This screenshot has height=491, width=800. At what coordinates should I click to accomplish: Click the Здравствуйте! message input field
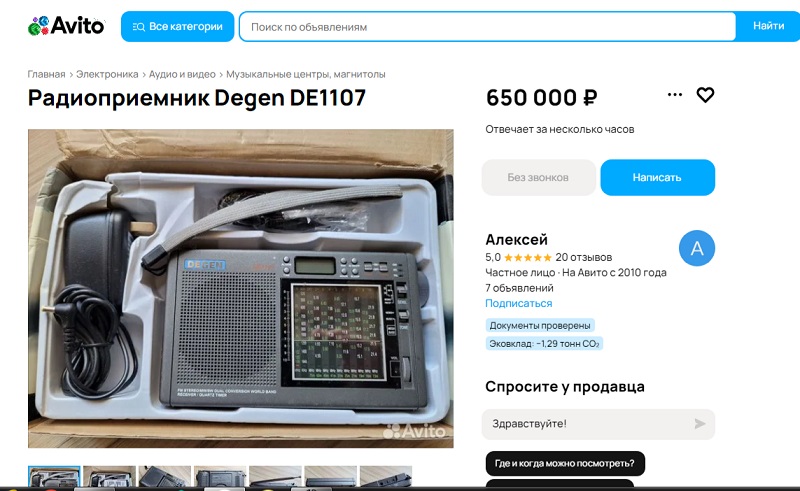pos(587,424)
